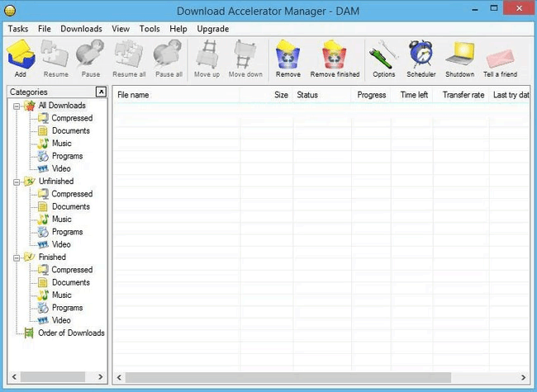The height and width of the screenshot is (392, 537).
Task: Select the All Downloads category
Action: click(x=55, y=106)
